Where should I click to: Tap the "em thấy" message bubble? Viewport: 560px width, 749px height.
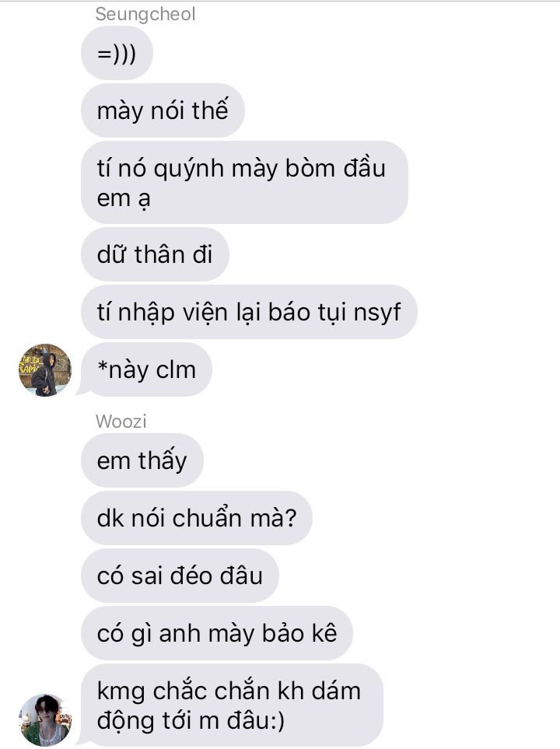[142, 460]
